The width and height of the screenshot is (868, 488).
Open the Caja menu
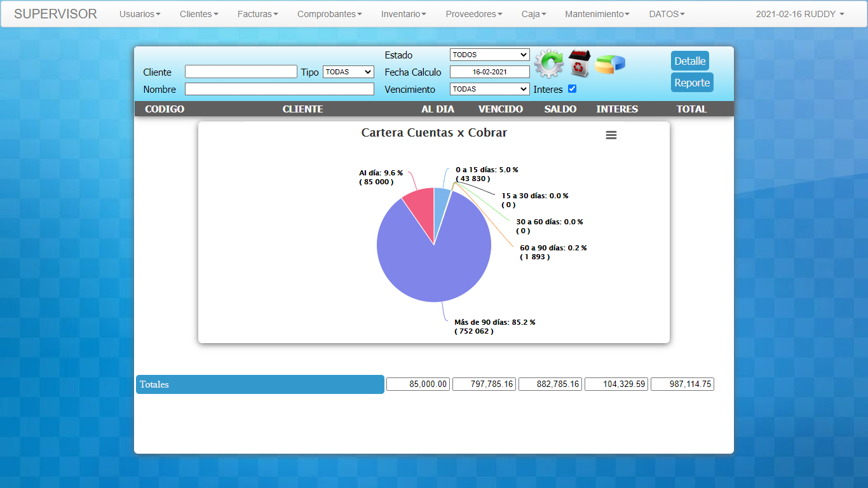(x=534, y=14)
